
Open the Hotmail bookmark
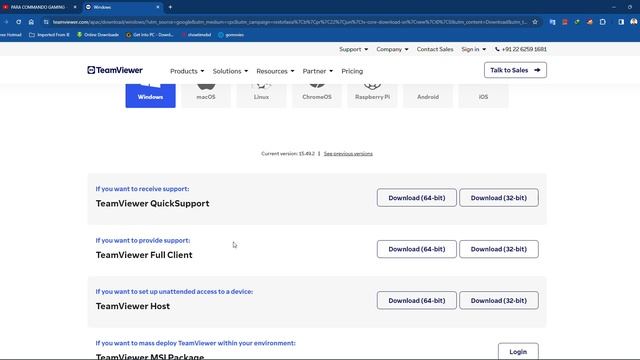click(11, 35)
